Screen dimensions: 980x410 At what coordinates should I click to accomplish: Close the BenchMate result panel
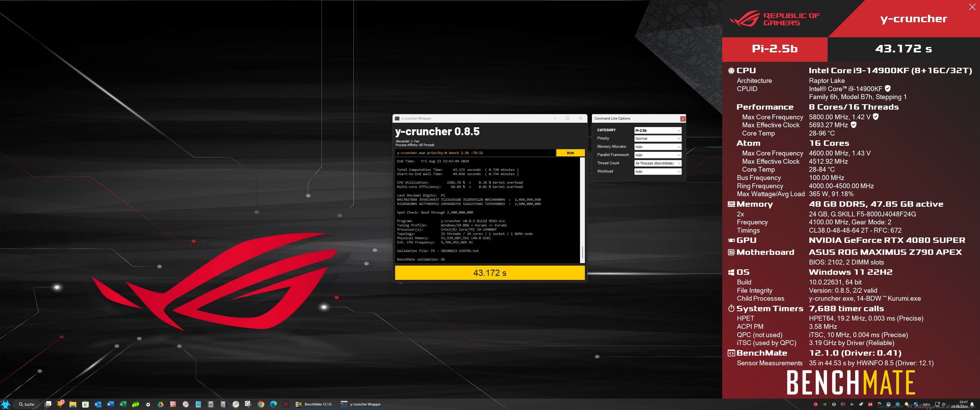(972, 7)
